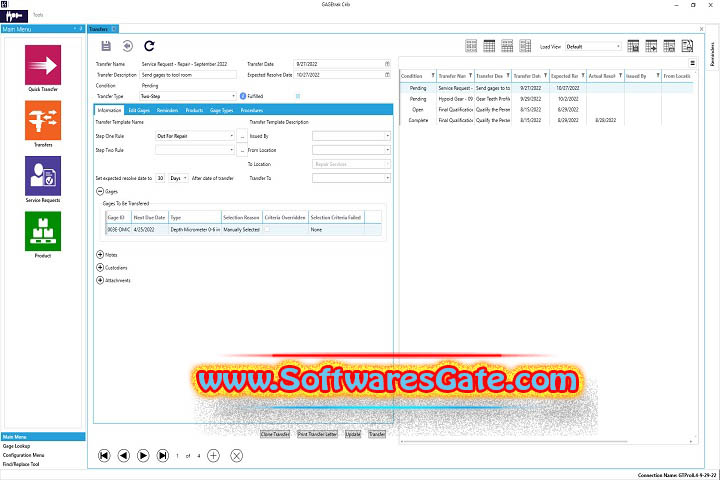The image size is (720, 480).
Task: Open the Step Two Rule dropdown
Action: point(231,150)
